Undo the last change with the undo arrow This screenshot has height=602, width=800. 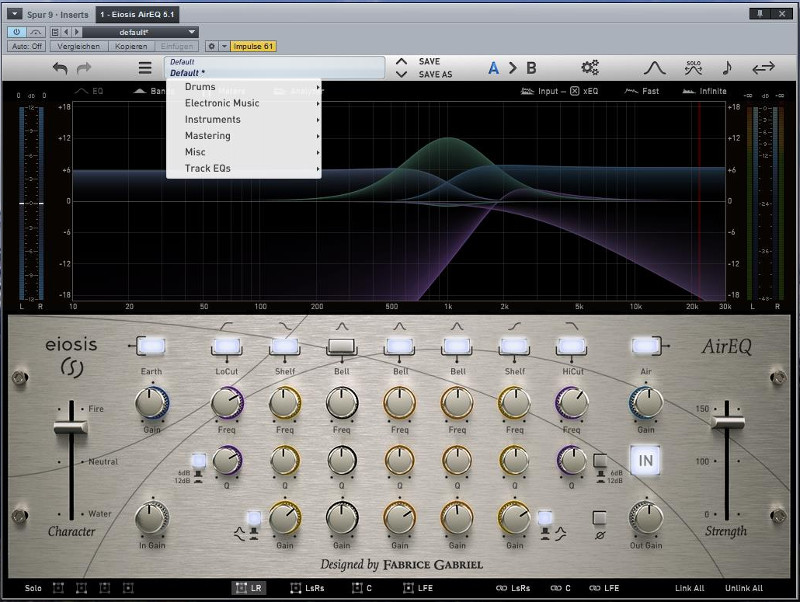tap(60, 68)
